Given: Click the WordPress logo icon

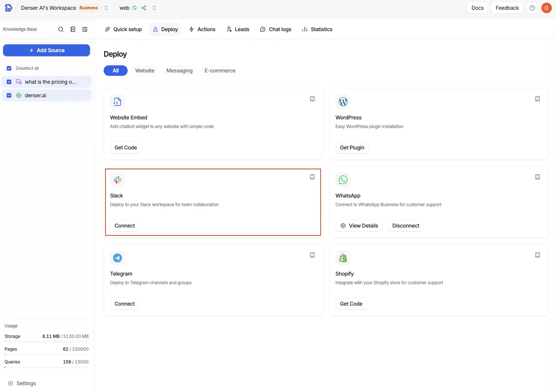Looking at the screenshot, I should 343,102.
